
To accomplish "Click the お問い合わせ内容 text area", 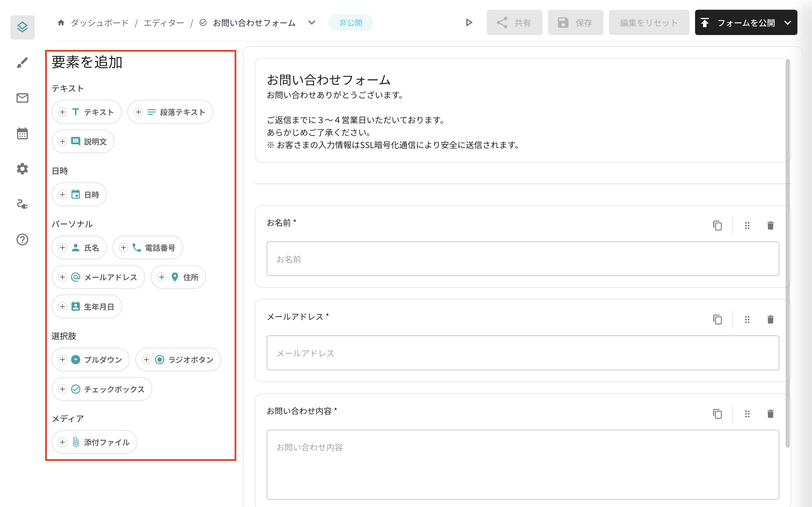I will (523, 465).
